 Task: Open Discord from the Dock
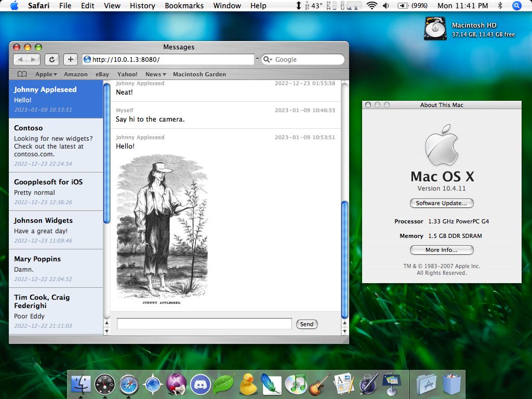coord(200,384)
